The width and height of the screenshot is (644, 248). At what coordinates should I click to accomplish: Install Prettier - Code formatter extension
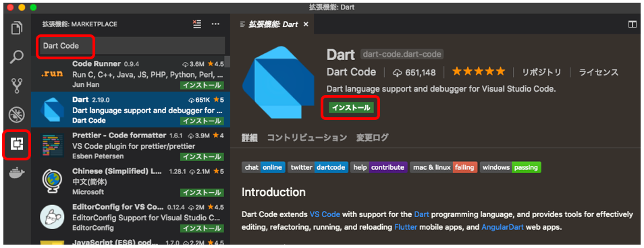[202, 156]
